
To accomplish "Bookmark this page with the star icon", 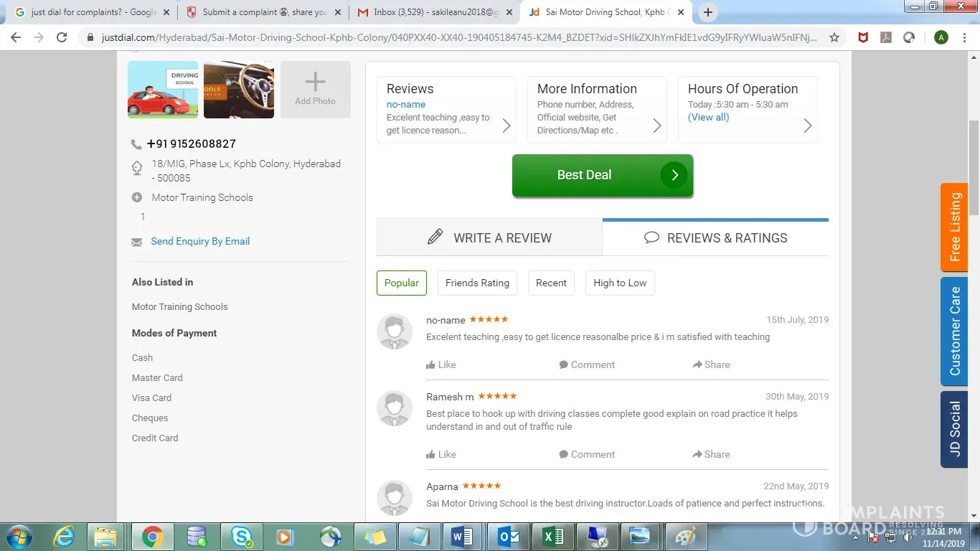I will coord(834,37).
